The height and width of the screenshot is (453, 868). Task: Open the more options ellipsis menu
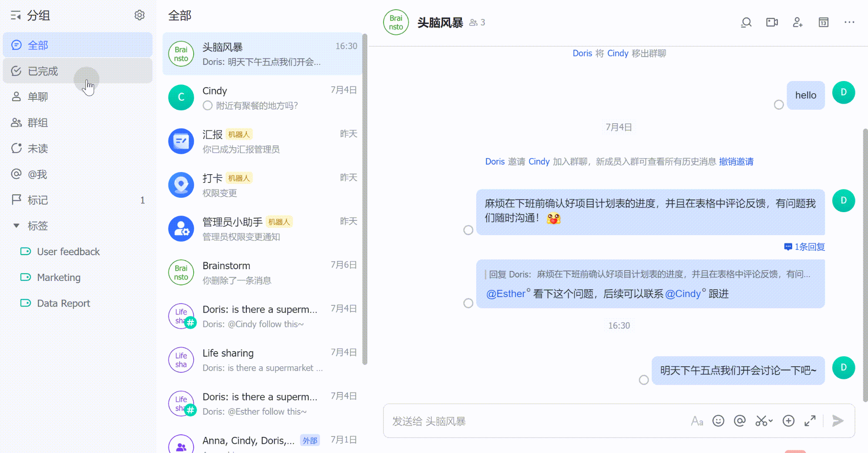(849, 22)
